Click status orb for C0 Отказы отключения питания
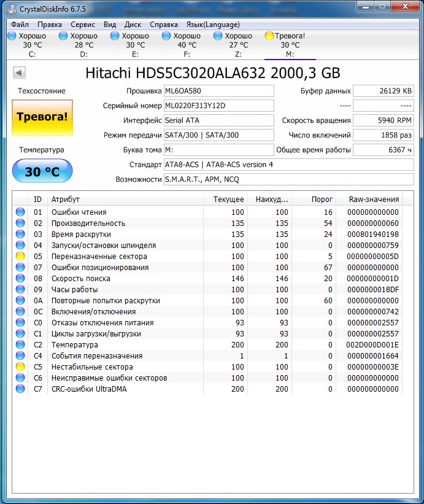424x504 pixels. pos(20,322)
